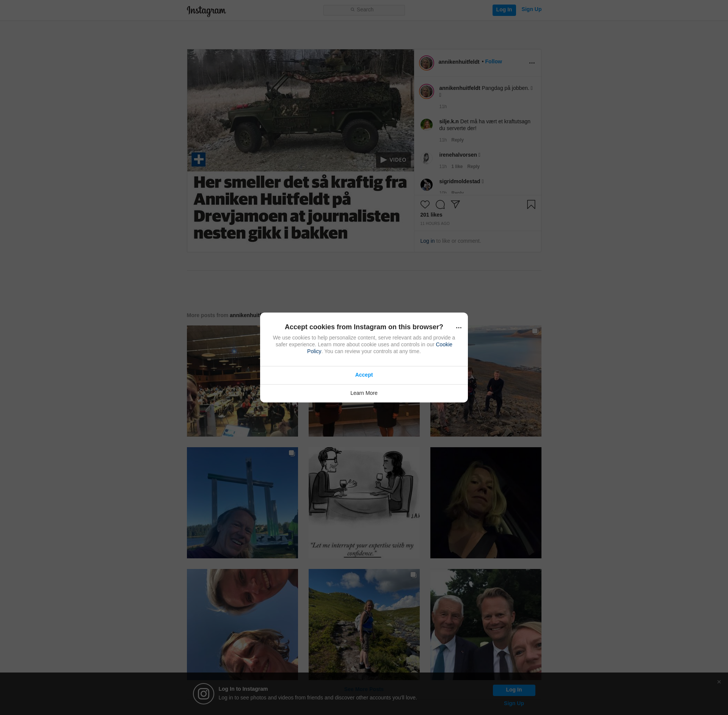
Task: Click the comment bubble icon
Action: pos(440,204)
